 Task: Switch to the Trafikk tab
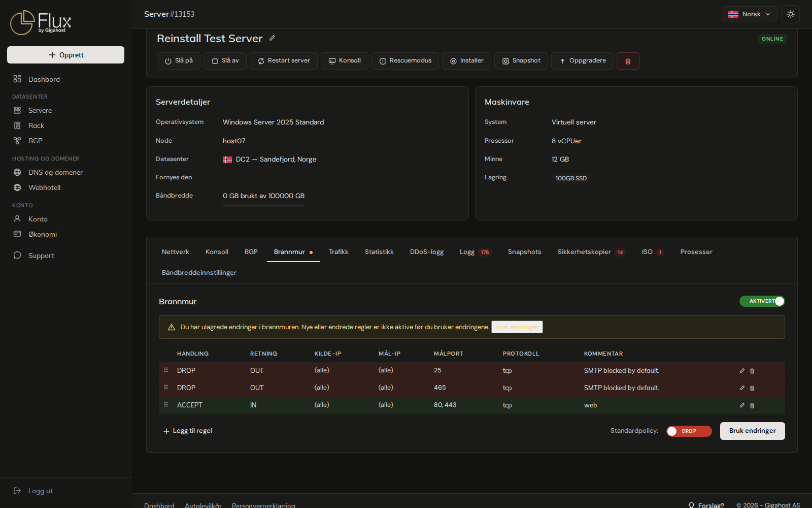[339, 252]
